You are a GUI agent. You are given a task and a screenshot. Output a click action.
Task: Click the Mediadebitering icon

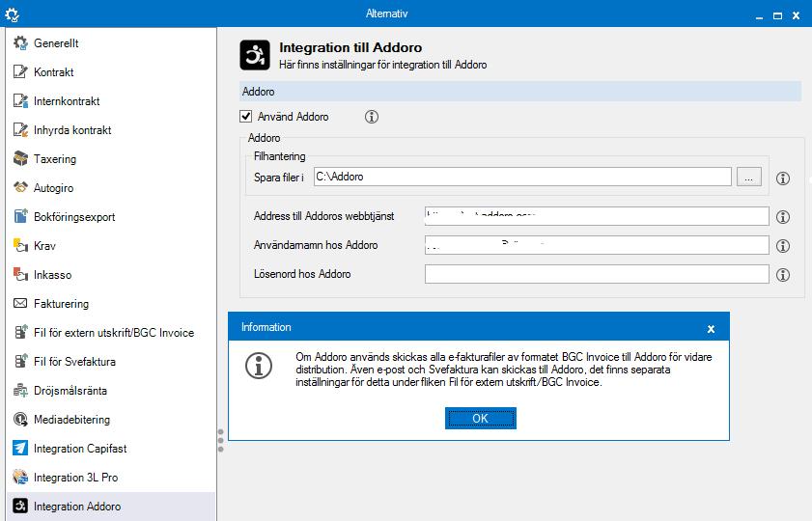coord(20,419)
